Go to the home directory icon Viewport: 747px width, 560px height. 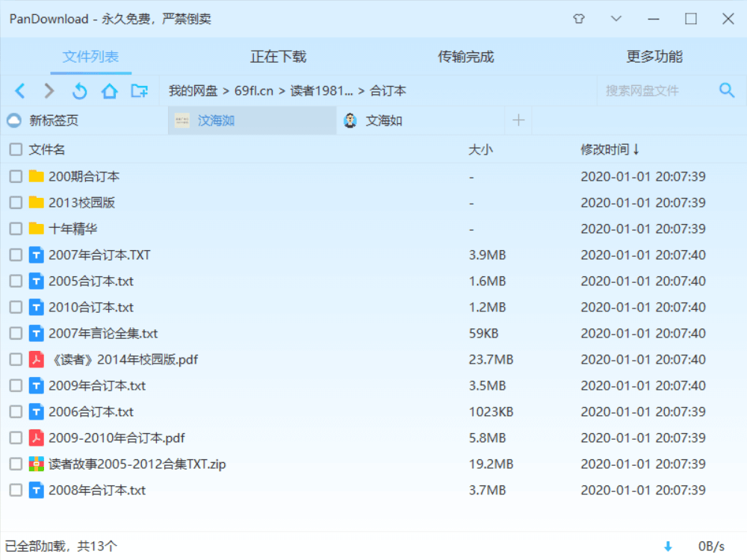click(x=110, y=90)
